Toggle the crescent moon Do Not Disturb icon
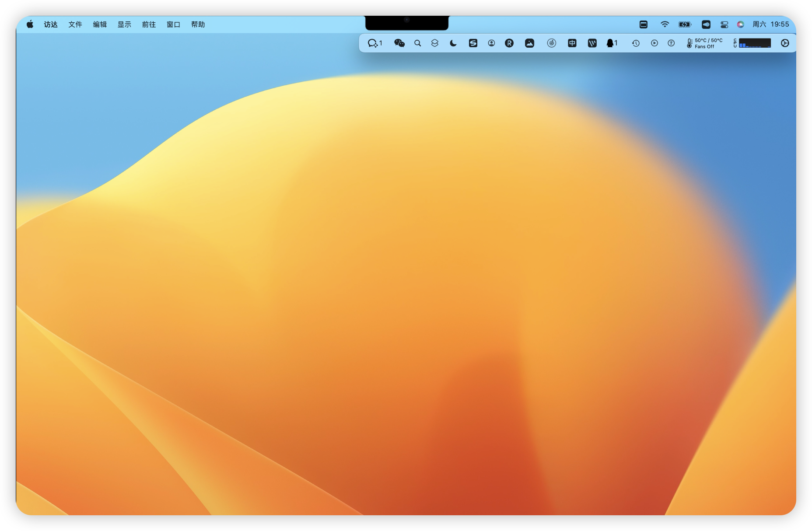Screen dimensions: 812x531 (453, 43)
